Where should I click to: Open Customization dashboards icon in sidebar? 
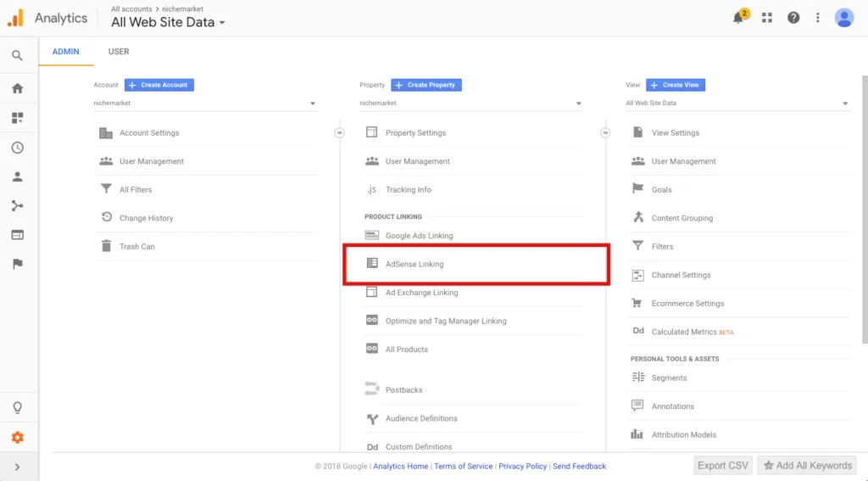(x=17, y=117)
